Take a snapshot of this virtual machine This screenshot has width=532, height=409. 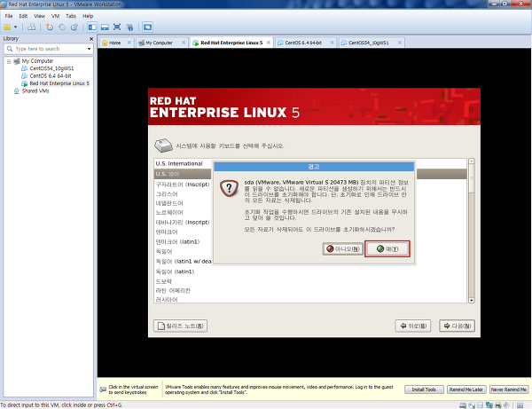(x=50, y=27)
